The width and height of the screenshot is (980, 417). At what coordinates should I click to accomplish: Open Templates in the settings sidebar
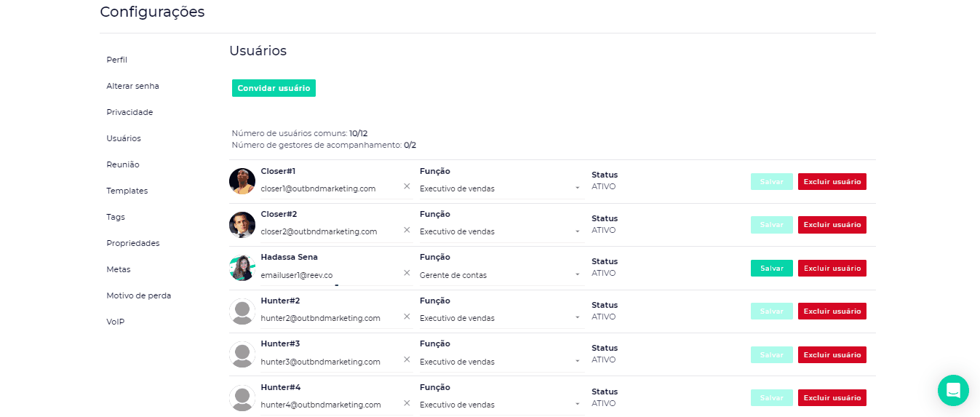pos(127,191)
